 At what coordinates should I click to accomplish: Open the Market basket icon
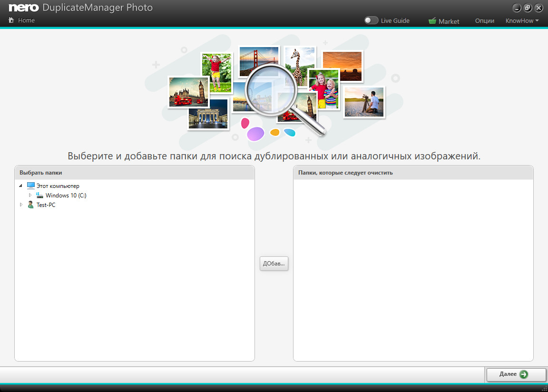tap(432, 21)
